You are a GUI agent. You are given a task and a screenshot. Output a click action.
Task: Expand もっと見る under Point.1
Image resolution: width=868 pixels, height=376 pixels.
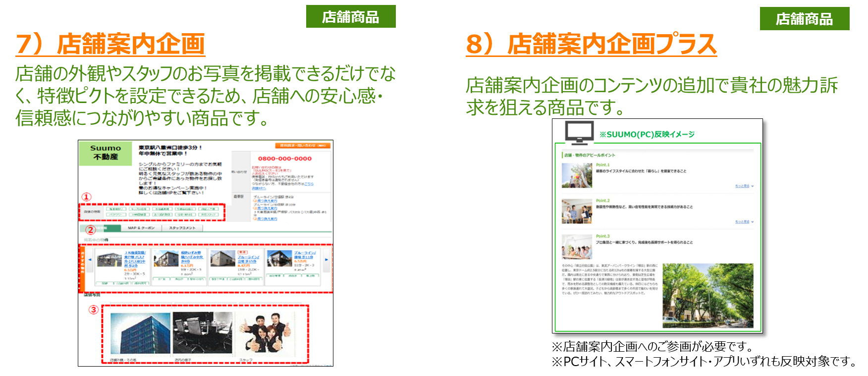[744, 186]
